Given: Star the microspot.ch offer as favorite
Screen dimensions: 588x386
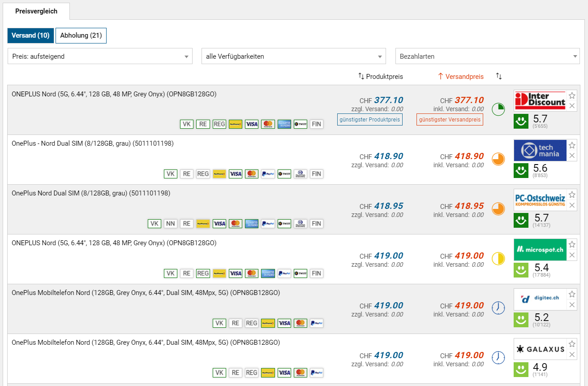Looking at the screenshot, I should pyautogui.click(x=572, y=244).
